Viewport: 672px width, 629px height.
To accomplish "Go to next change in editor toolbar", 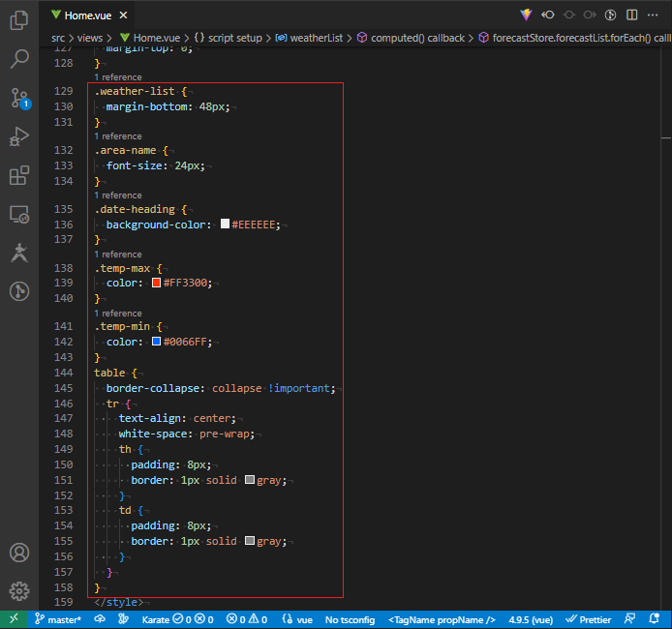I will point(590,15).
